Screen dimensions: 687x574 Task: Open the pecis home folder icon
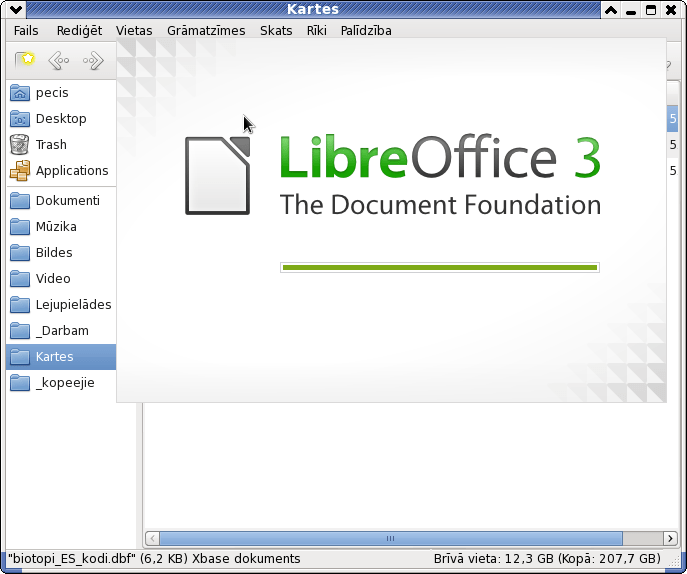pyautogui.click(x=20, y=93)
